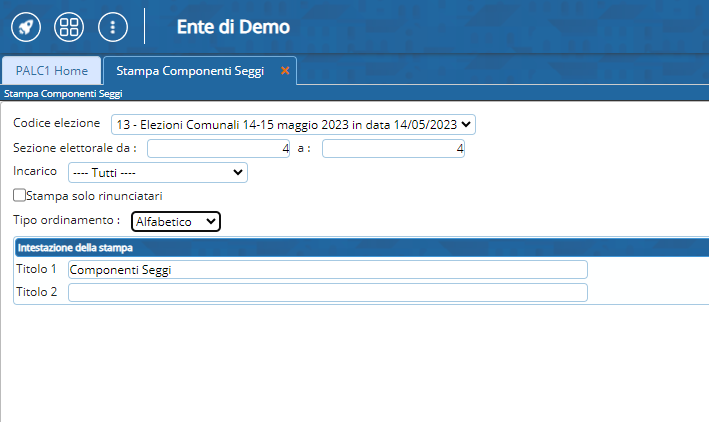Image resolution: width=709 pixels, height=422 pixels.
Task: Click the Intestazione della stampa header
Action: [76, 247]
